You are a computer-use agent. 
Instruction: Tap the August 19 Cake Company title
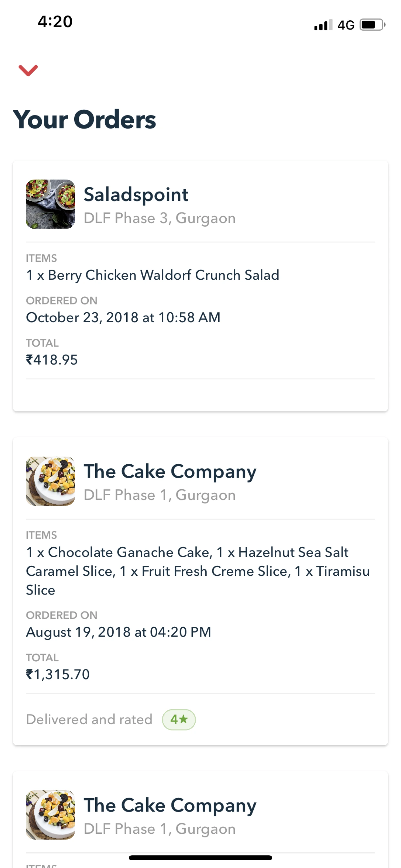click(x=170, y=471)
